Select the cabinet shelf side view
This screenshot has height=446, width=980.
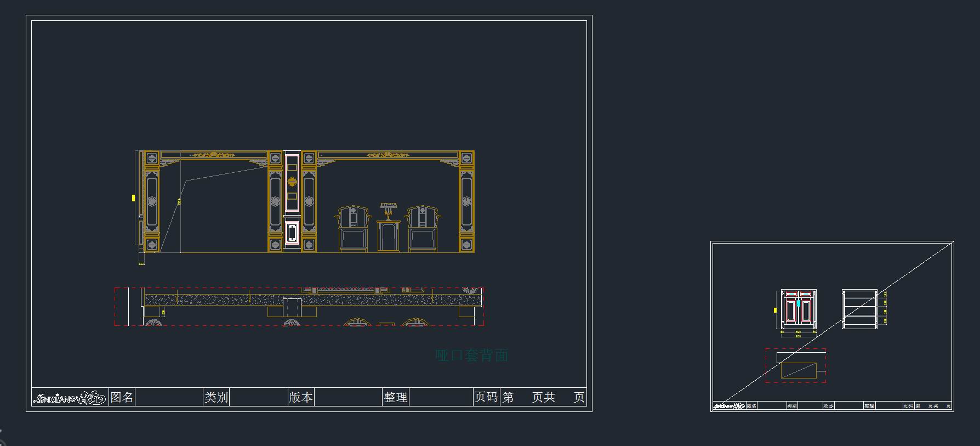point(859,309)
